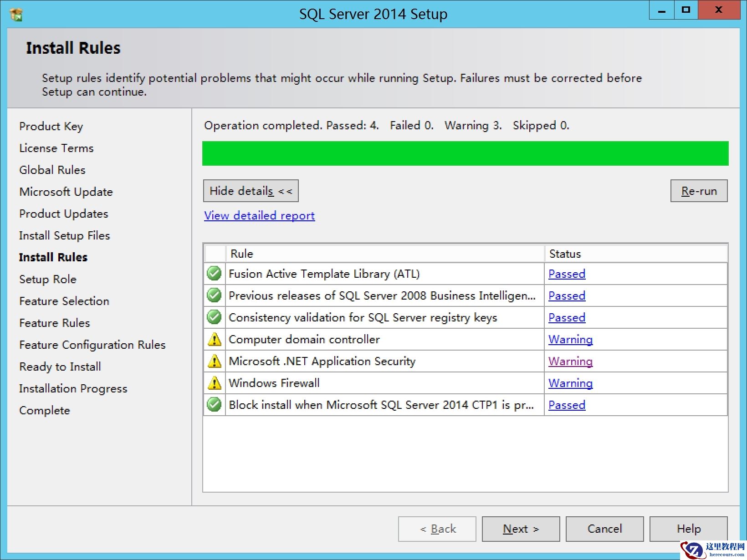Click warning triangle beside Windows Firewall rule
This screenshot has height=560, width=747.
coord(214,383)
